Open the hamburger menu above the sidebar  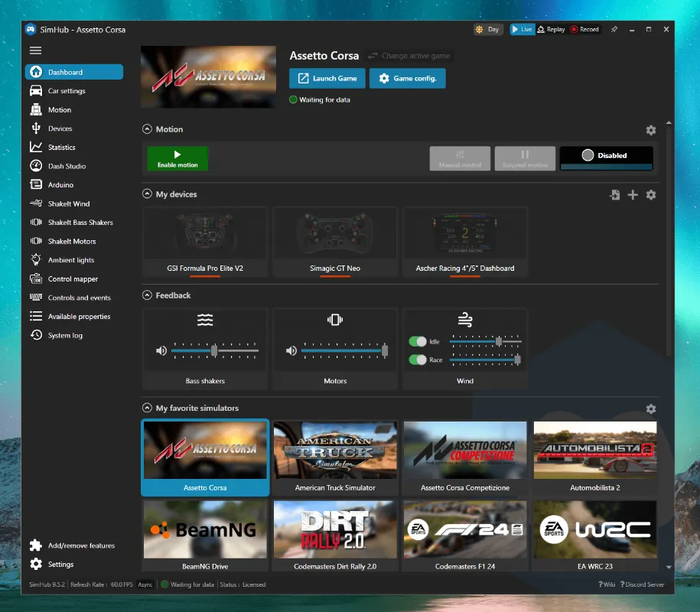[x=35, y=50]
